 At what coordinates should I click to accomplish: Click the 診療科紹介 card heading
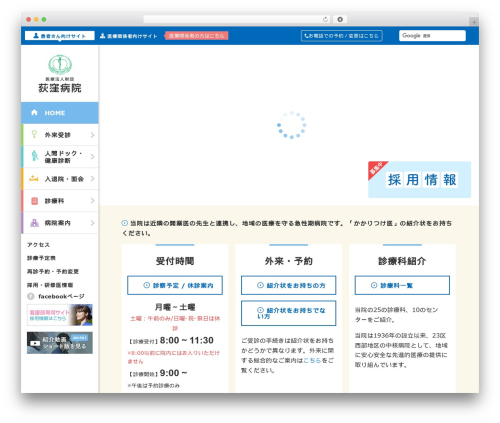[x=402, y=261]
